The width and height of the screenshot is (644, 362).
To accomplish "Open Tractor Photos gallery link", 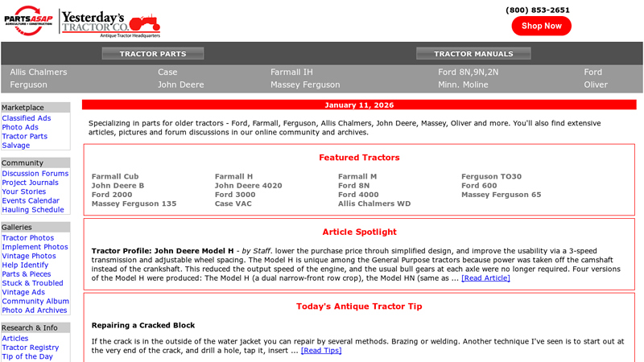I will point(28,238).
